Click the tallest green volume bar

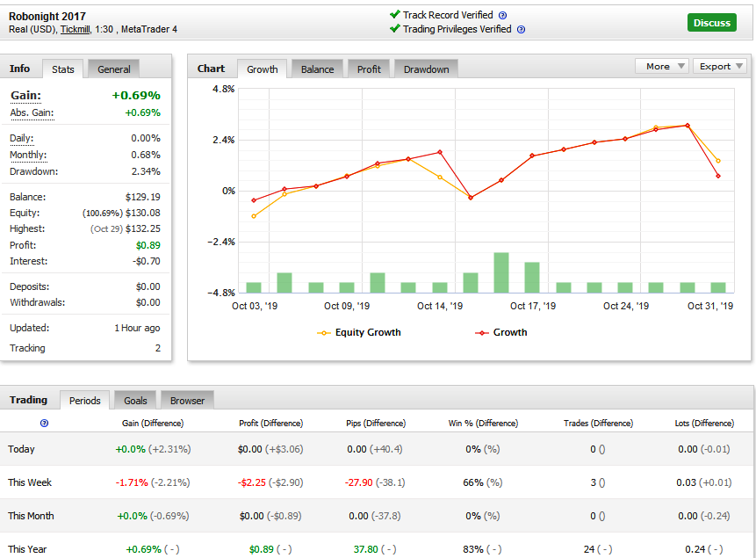click(501, 272)
